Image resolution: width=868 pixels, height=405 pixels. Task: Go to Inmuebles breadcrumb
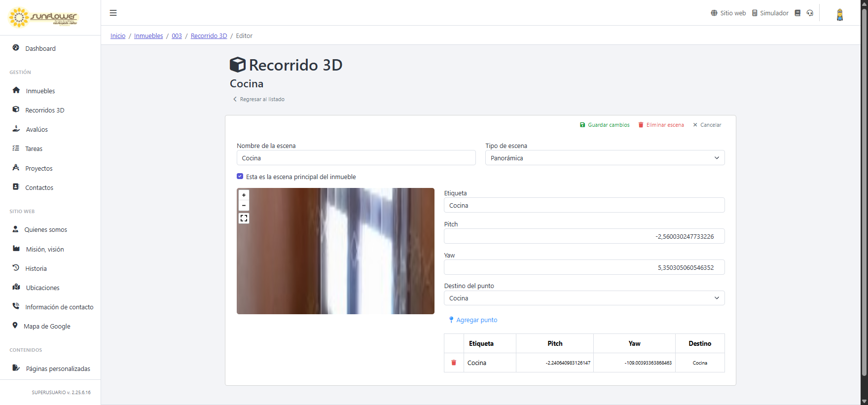pos(148,36)
